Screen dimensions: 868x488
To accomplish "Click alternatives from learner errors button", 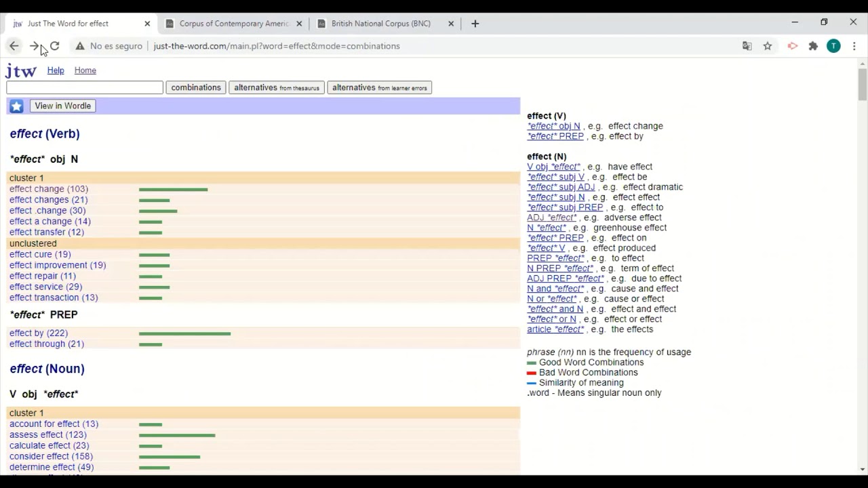I will point(380,87).
